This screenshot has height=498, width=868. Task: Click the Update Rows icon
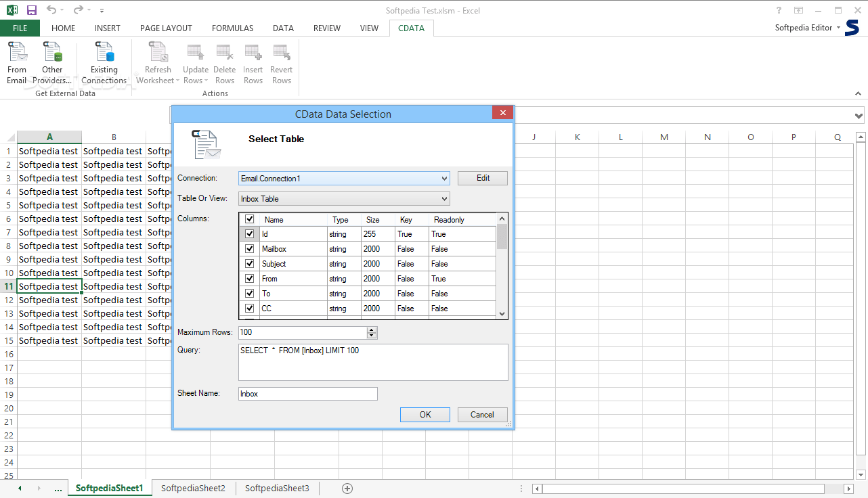pyautogui.click(x=196, y=52)
